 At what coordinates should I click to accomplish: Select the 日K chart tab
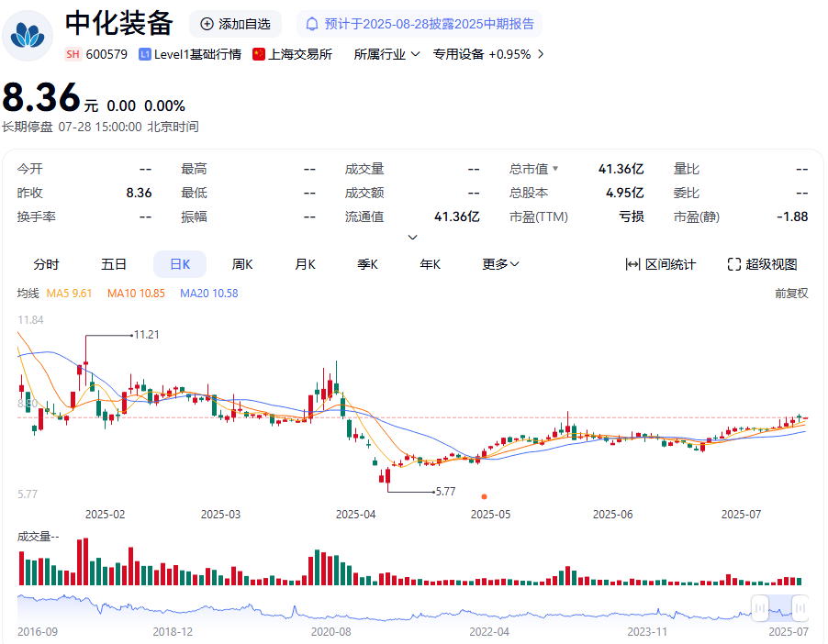(180, 264)
